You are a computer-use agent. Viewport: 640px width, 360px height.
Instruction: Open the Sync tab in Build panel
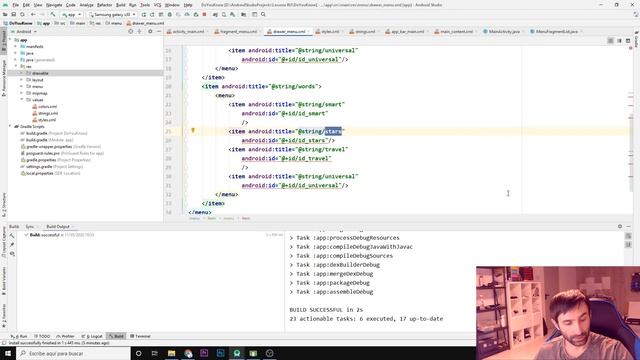click(30, 227)
